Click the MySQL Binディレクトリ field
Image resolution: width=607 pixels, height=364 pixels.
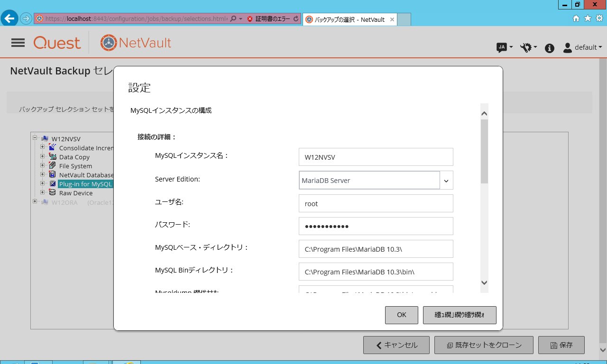[376, 272]
